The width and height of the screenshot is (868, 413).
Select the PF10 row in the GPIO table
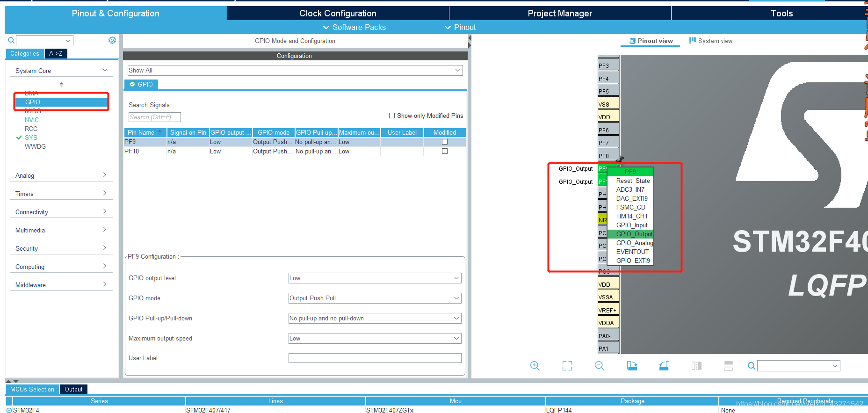(x=295, y=151)
